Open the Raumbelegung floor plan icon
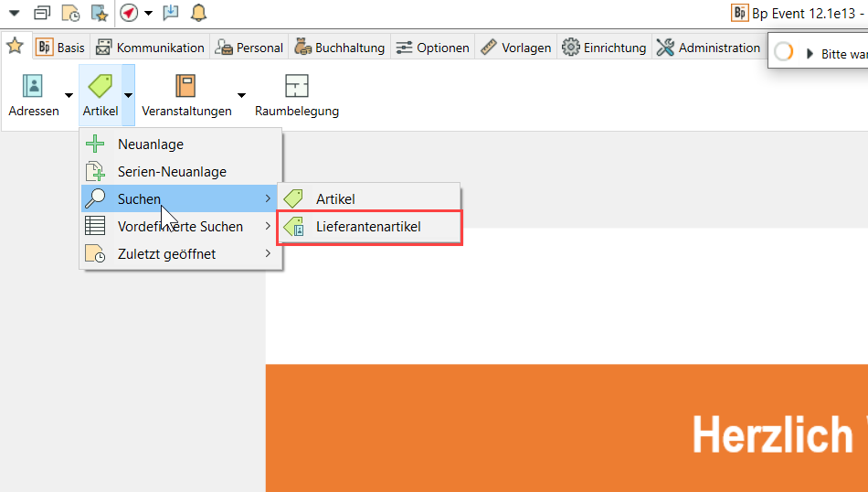The image size is (868, 492). [x=296, y=87]
